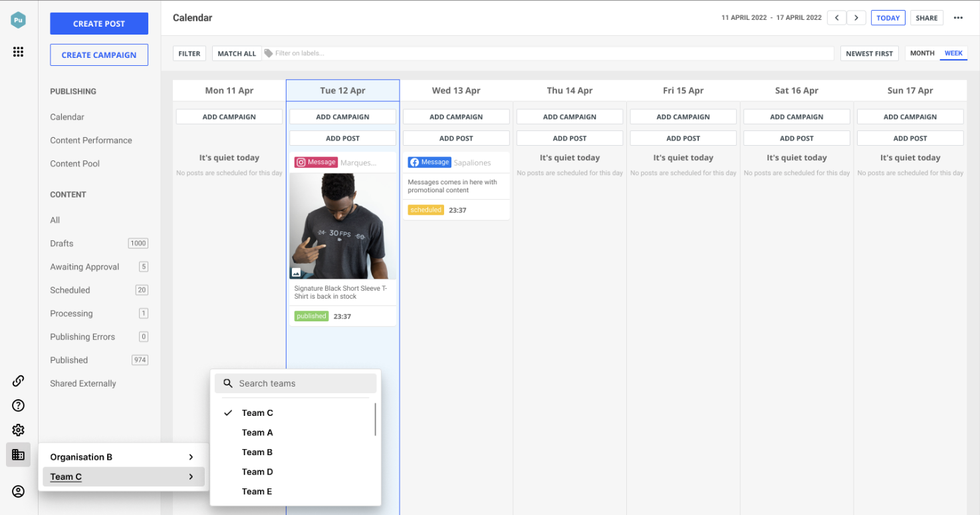This screenshot has height=515, width=980.
Task: Select Team A in teams list
Action: coord(257,432)
